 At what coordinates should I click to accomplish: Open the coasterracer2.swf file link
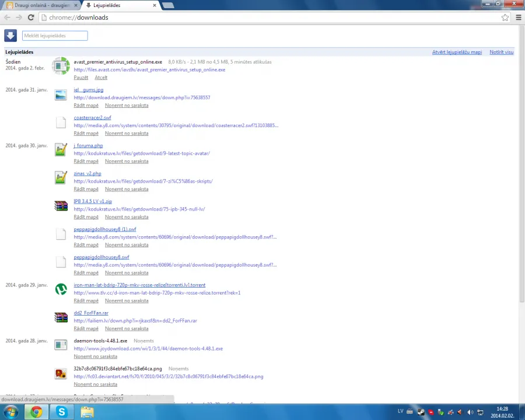[x=92, y=118]
